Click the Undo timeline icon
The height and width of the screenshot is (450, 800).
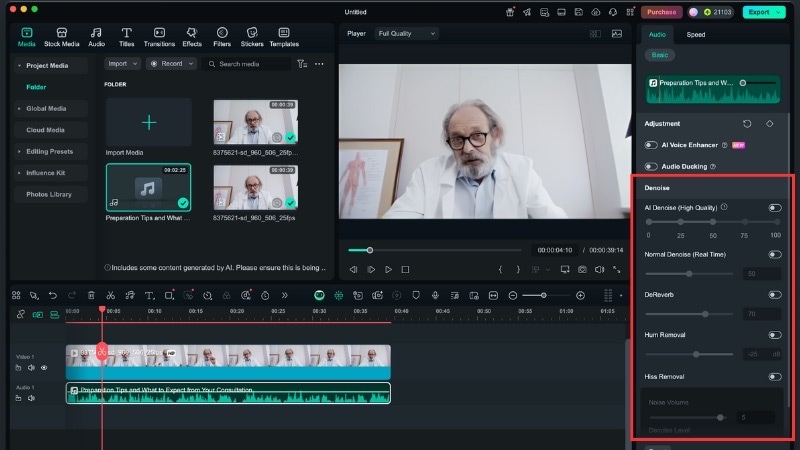(53, 295)
